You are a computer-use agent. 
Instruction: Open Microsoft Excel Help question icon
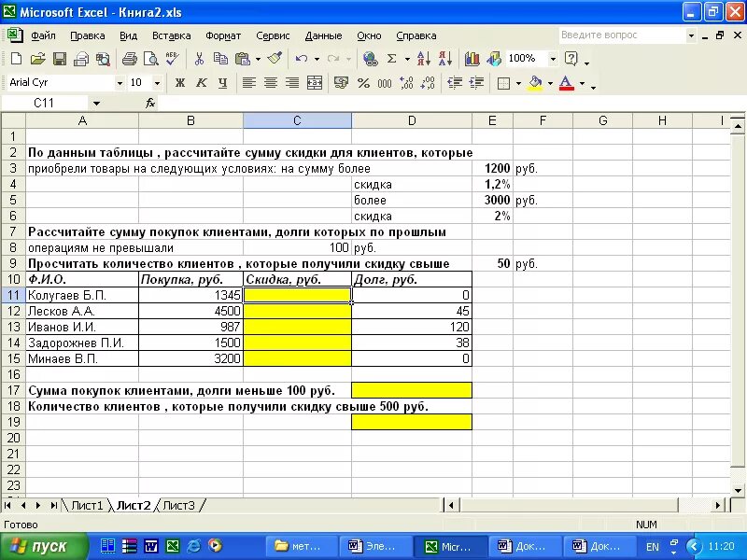[x=571, y=59]
